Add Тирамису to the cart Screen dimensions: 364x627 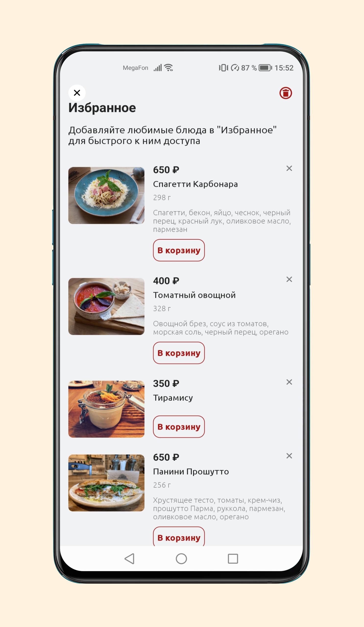pyautogui.click(x=179, y=427)
